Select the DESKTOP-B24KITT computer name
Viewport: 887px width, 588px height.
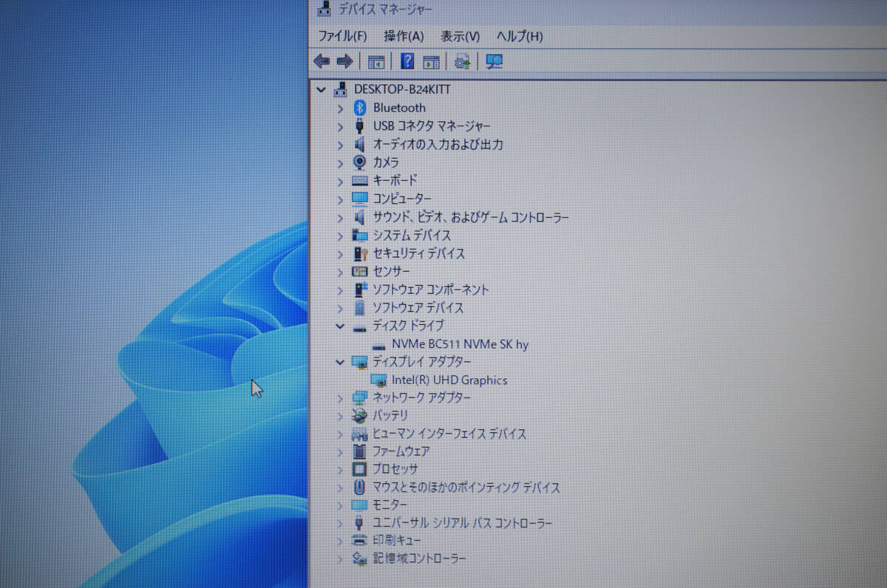[402, 89]
